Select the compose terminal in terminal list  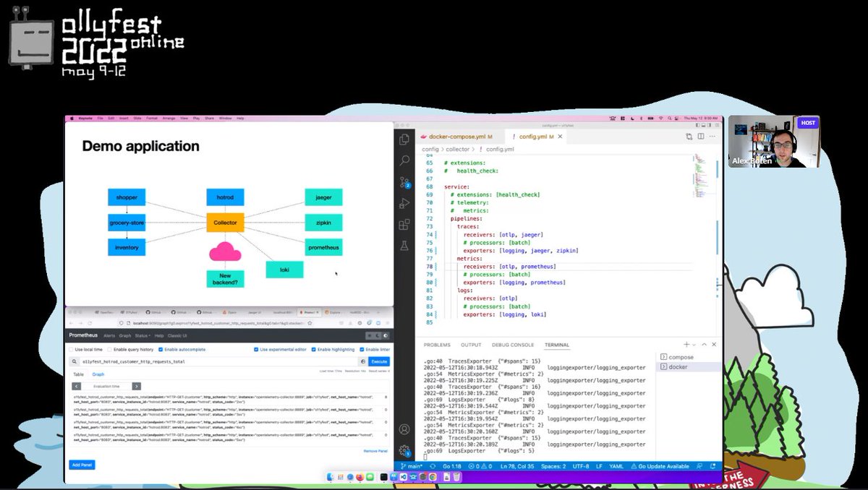tap(688, 357)
